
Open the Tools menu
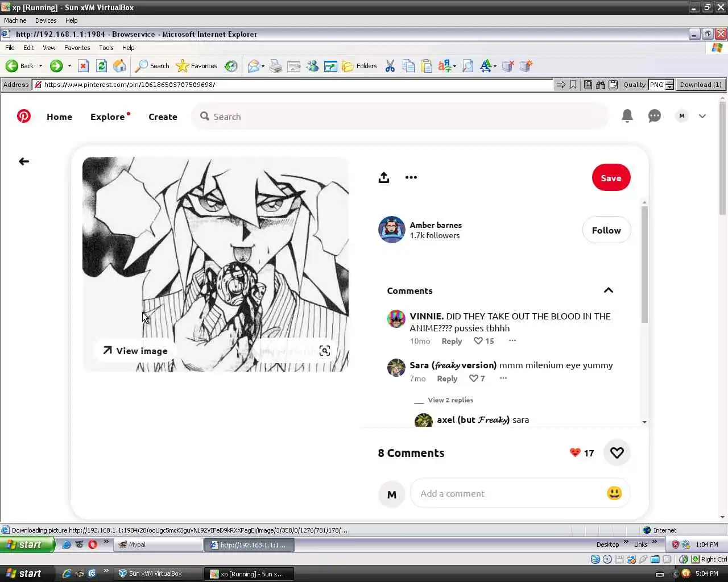pyautogui.click(x=106, y=48)
